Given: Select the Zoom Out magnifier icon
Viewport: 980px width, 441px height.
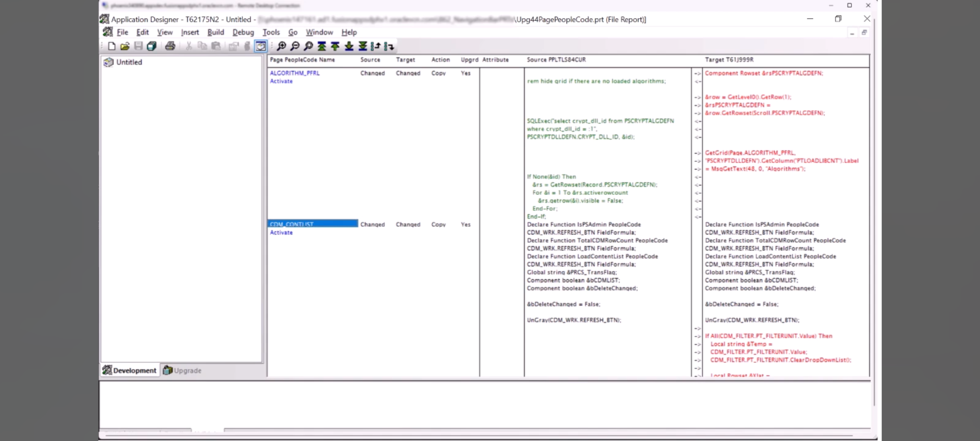Looking at the screenshot, I should [294, 46].
